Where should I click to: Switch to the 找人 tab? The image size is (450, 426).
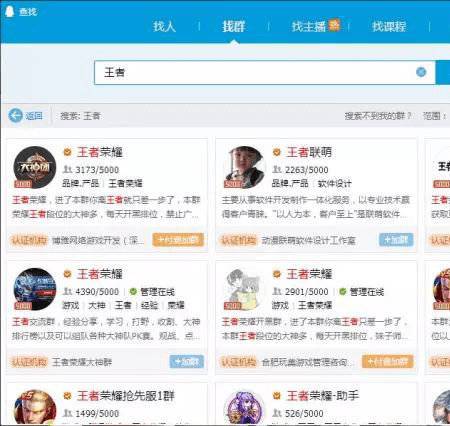pos(164,26)
